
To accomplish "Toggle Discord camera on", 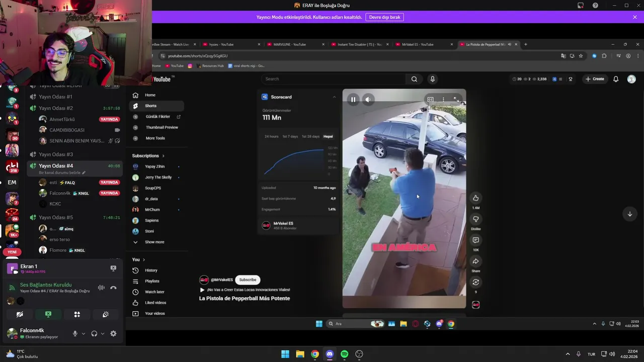I will (20, 314).
